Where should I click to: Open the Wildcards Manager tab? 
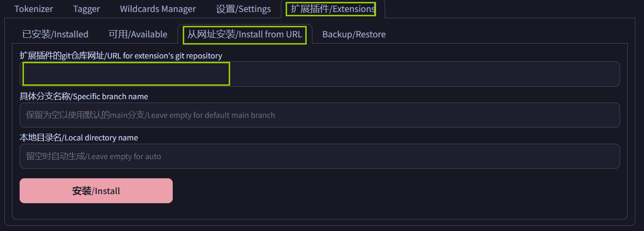158,9
